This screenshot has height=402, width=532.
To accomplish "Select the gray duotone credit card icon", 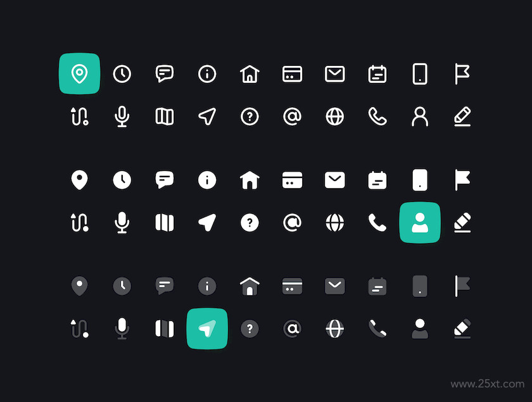I will click(x=292, y=286).
